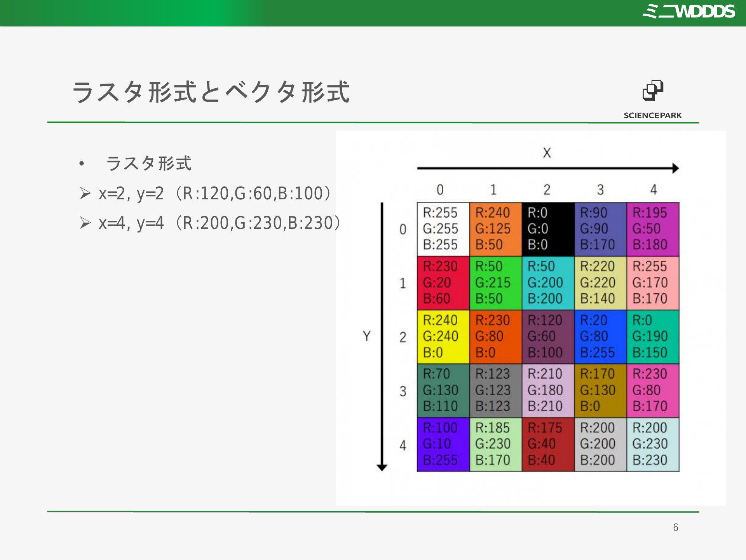This screenshot has width=746, height=560.
Task: Click the white cell R:255 G:255 B:255
Action: click(443, 229)
